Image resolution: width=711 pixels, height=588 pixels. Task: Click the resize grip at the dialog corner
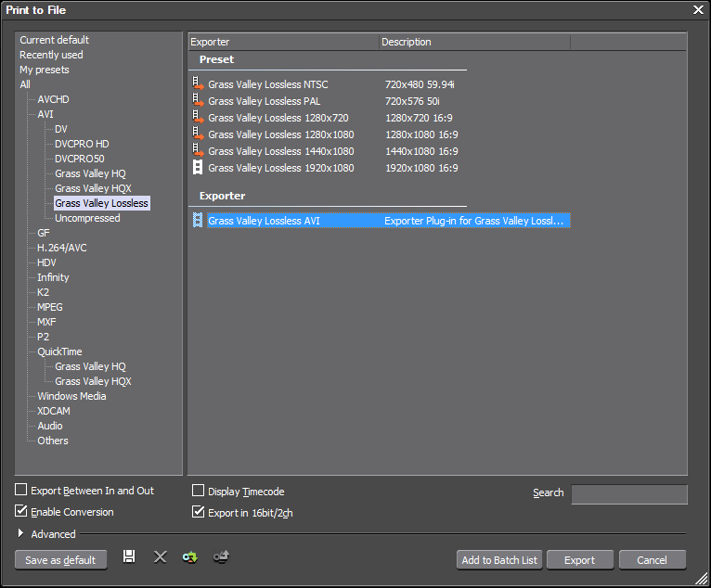pyautogui.click(x=701, y=579)
